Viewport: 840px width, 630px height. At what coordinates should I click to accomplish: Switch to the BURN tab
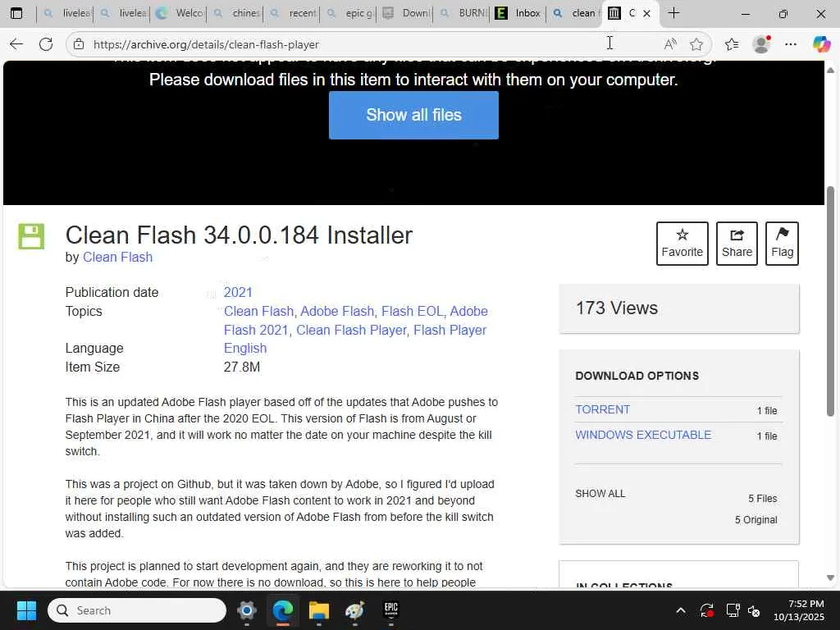pyautogui.click(x=463, y=13)
